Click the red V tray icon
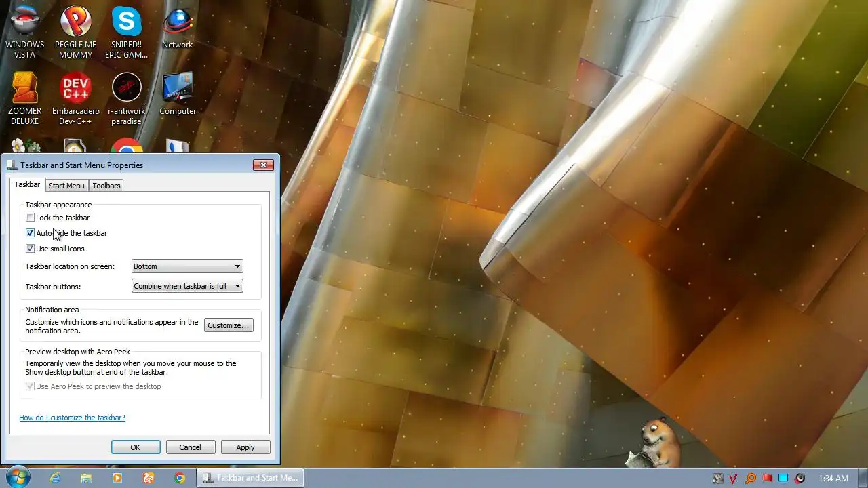The height and width of the screenshot is (488, 868). coord(734,479)
